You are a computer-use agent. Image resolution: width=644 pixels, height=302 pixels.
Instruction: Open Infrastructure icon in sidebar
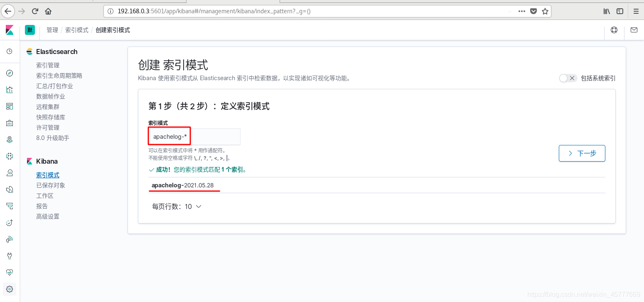pyautogui.click(x=10, y=173)
